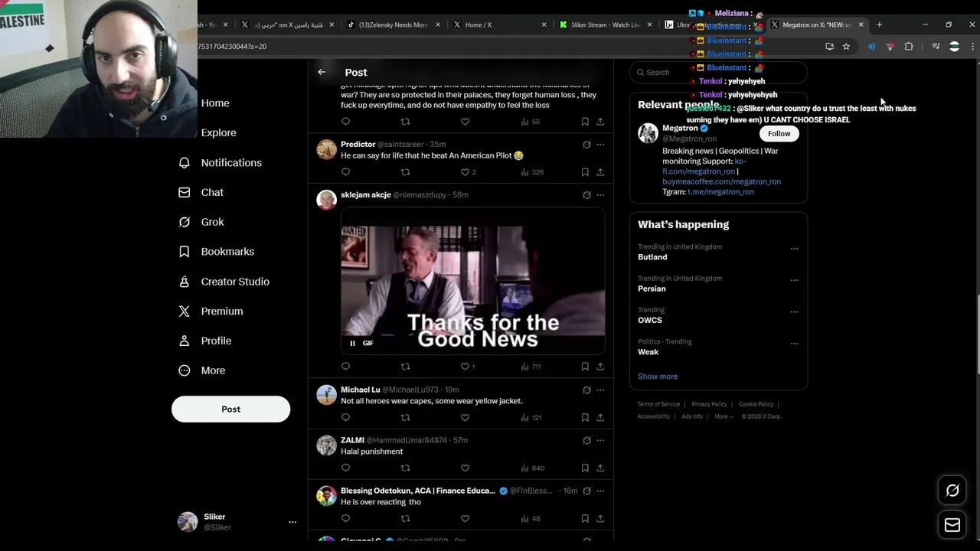Image resolution: width=980 pixels, height=551 pixels.
Task: Share ZALMI's reply
Action: tap(600, 468)
